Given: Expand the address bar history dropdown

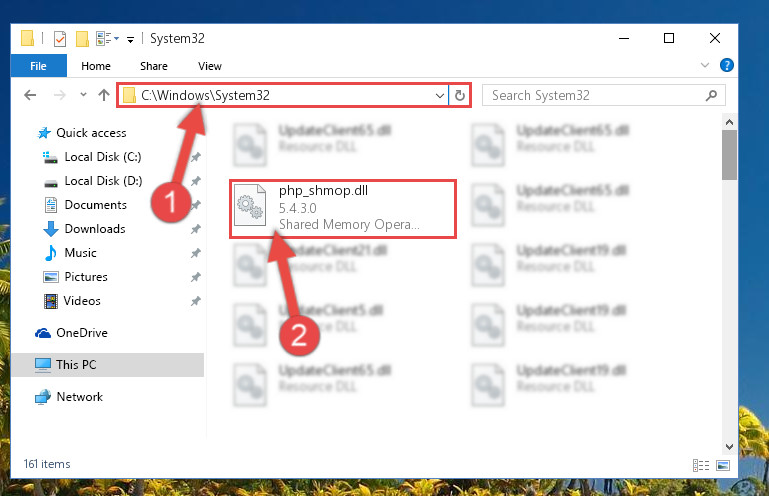Looking at the screenshot, I should [x=439, y=96].
